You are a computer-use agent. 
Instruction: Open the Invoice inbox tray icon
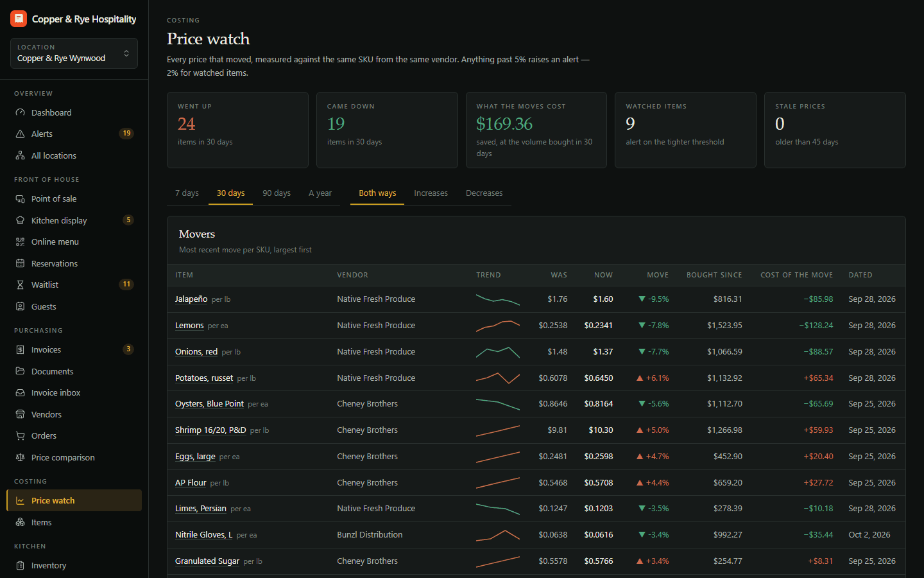tap(20, 392)
